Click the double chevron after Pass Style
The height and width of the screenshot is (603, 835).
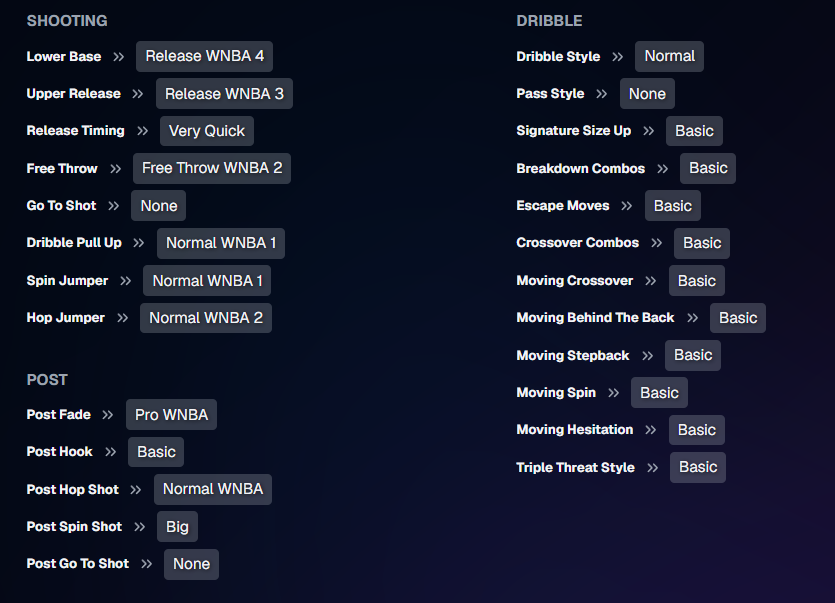[602, 94]
